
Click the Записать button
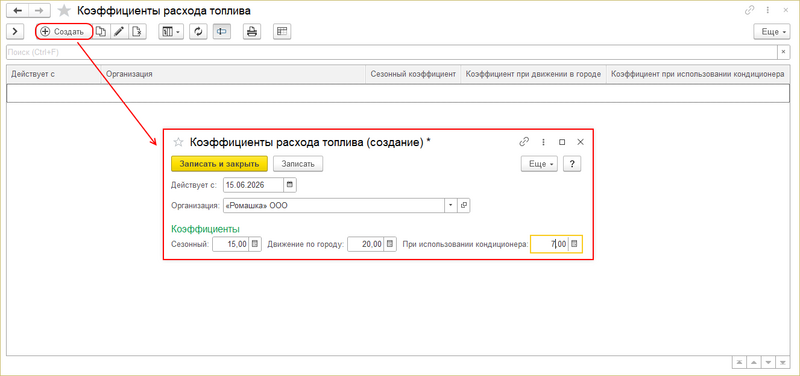[x=298, y=164]
